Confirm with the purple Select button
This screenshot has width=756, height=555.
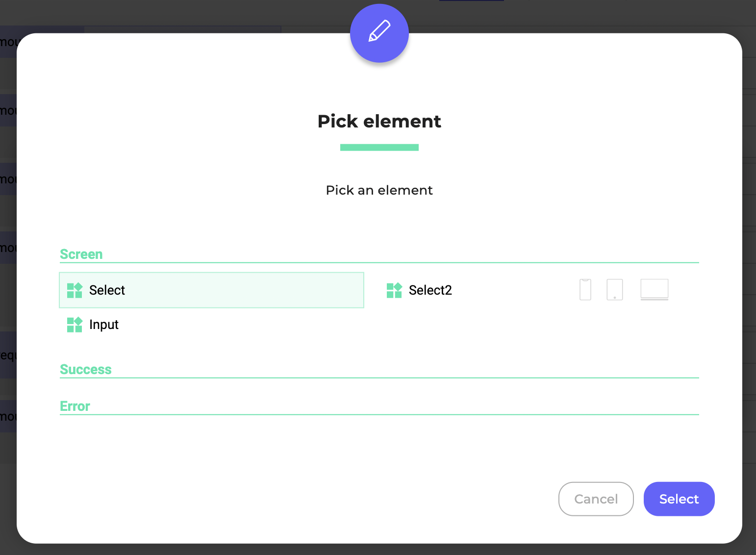tap(679, 499)
